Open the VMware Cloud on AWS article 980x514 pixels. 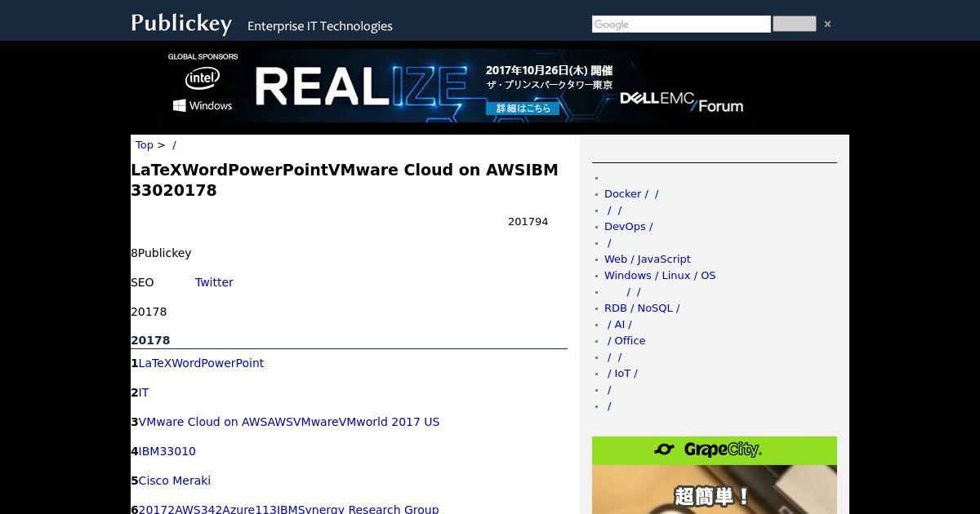pyautogui.click(x=289, y=422)
